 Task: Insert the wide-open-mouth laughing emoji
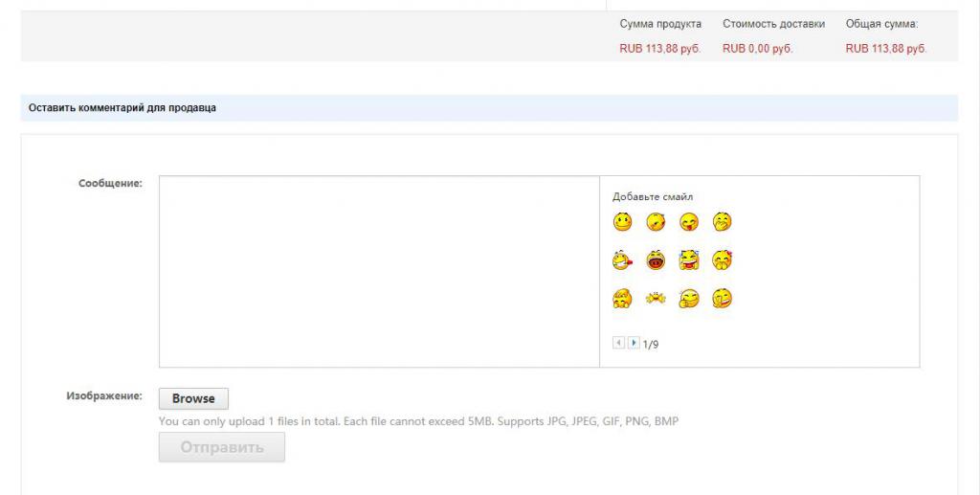656,260
